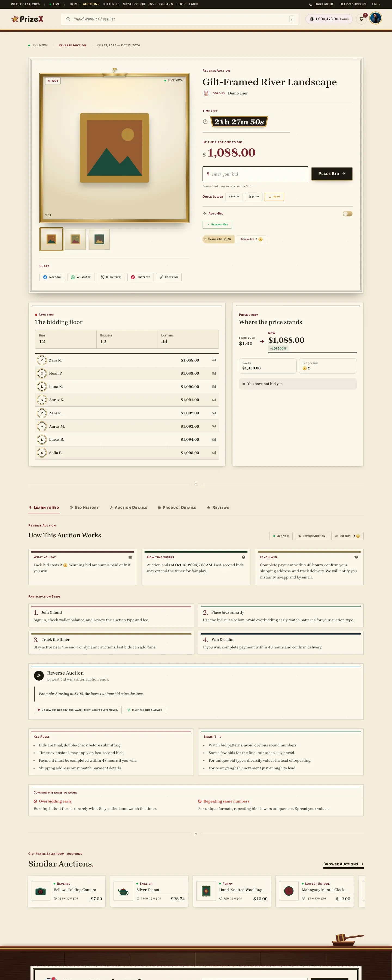The image size is (392, 980).
Task: Switch to the Bid History tab
Action: coord(84,507)
